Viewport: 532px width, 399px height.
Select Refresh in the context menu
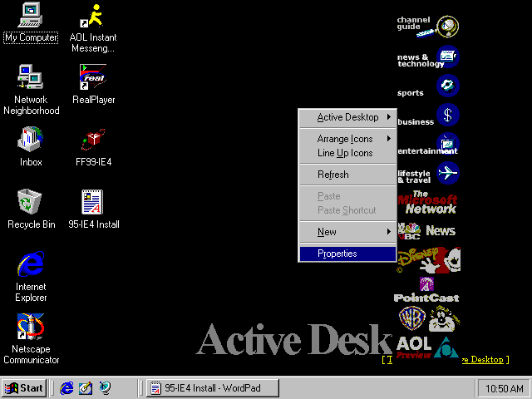point(347,175)
